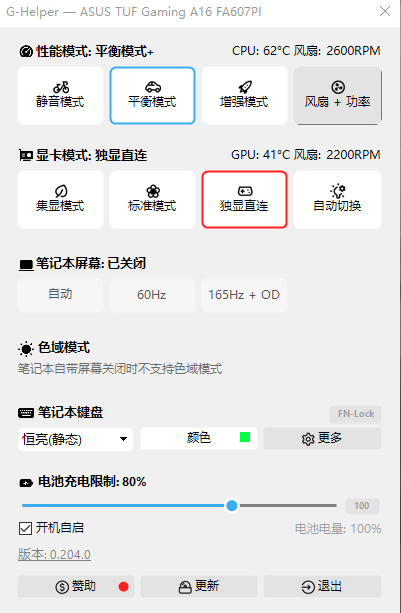Open the 版本: 0.204.0 version link

(54, 554)
